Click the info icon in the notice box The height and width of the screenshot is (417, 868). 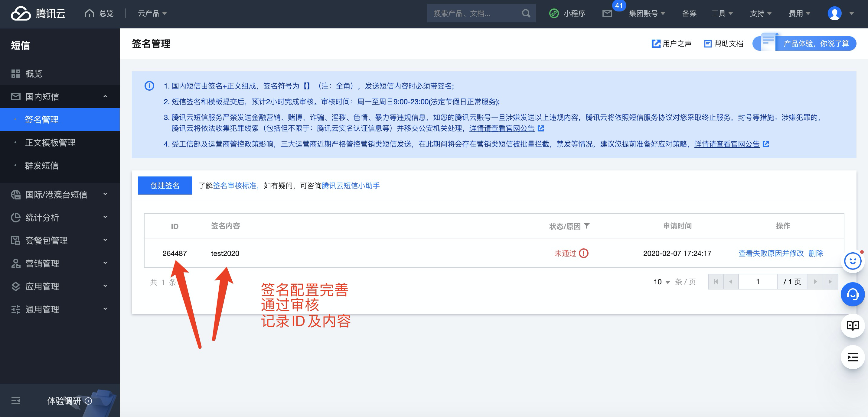pyautogui.click(x=149, y=86)
